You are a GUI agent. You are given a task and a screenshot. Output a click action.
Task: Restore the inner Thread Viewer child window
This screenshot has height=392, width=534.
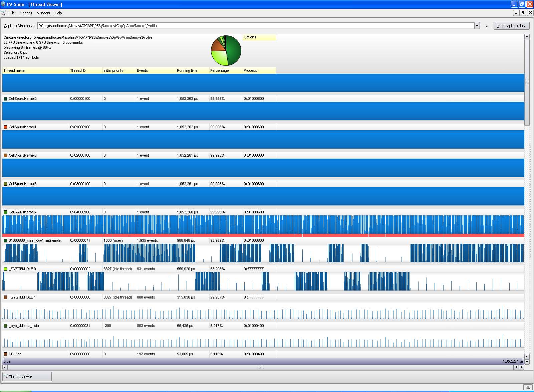pos(523,13)
